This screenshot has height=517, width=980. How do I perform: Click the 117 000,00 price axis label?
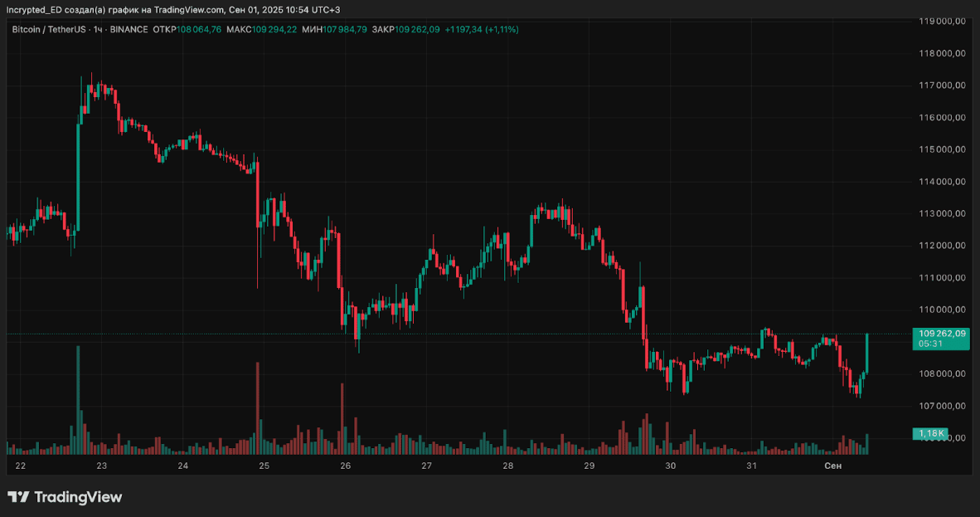point(942,85)
